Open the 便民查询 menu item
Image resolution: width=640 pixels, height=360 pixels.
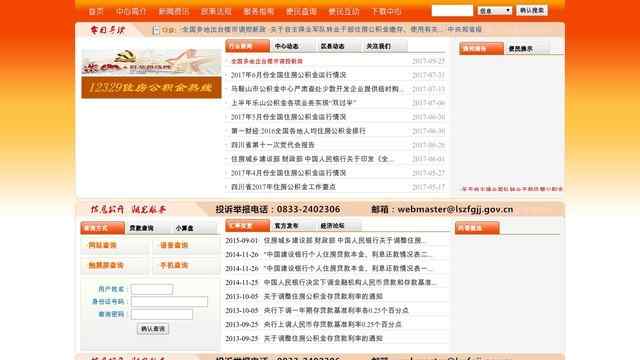pos(301,12)
